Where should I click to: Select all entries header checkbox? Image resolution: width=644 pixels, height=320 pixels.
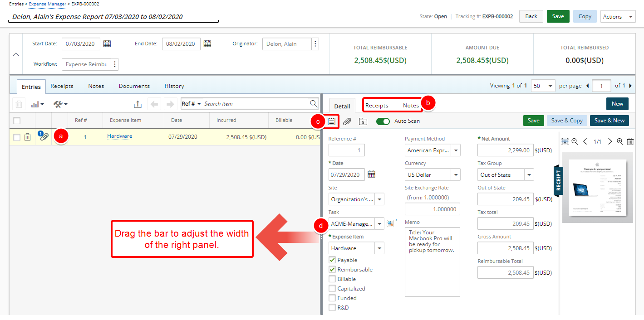17,121
